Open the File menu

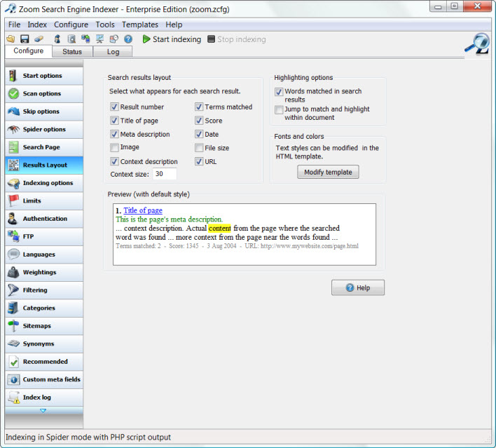14,25
